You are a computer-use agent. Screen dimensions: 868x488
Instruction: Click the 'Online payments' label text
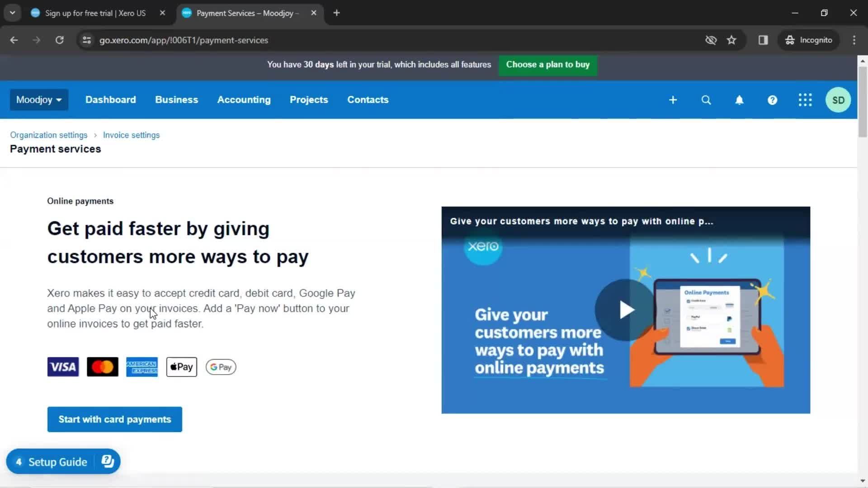80,201
